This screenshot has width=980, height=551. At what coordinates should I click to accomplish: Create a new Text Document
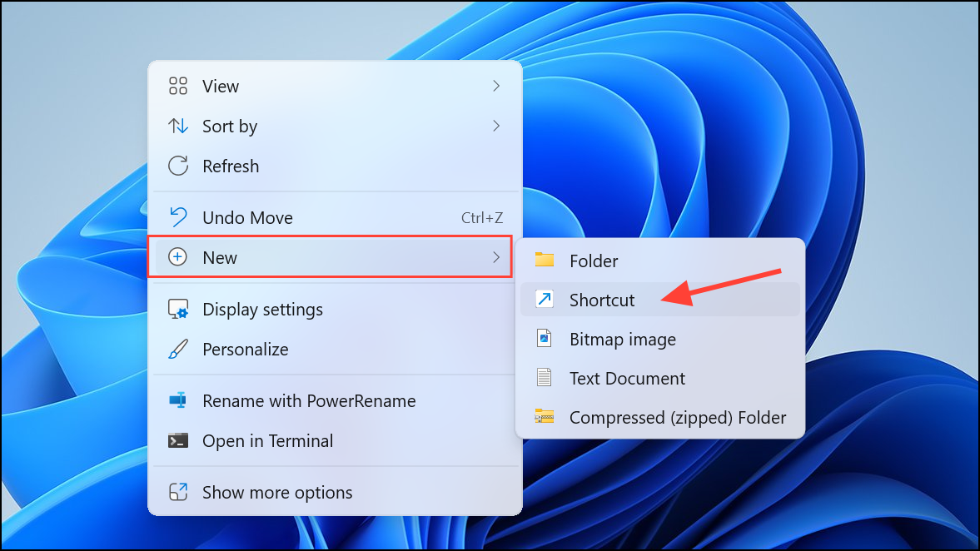coord(627,378)
